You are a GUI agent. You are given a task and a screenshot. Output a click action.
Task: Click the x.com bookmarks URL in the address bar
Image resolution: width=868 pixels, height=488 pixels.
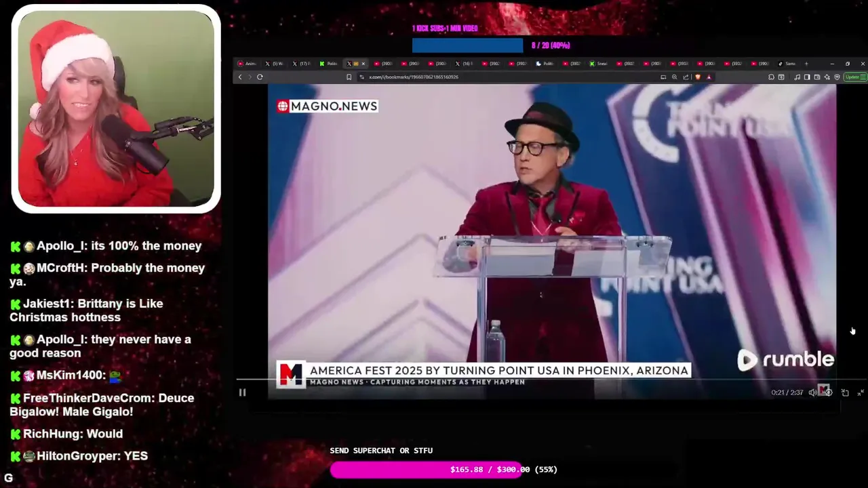[414, 77]
